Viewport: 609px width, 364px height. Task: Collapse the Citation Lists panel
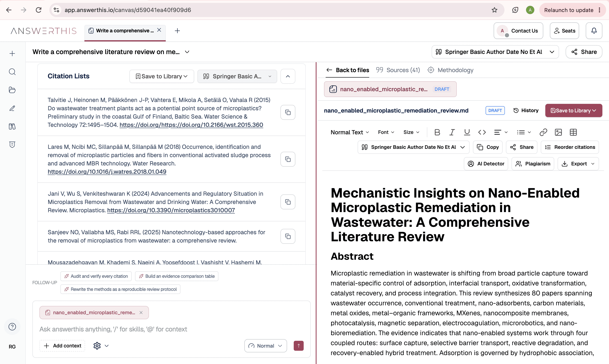click(288, 76)
